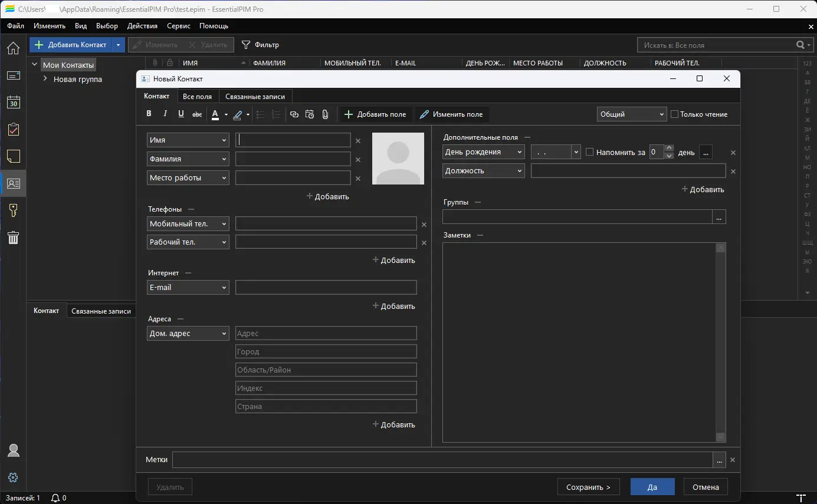Click the contact photo placeholder

(398, 159)
